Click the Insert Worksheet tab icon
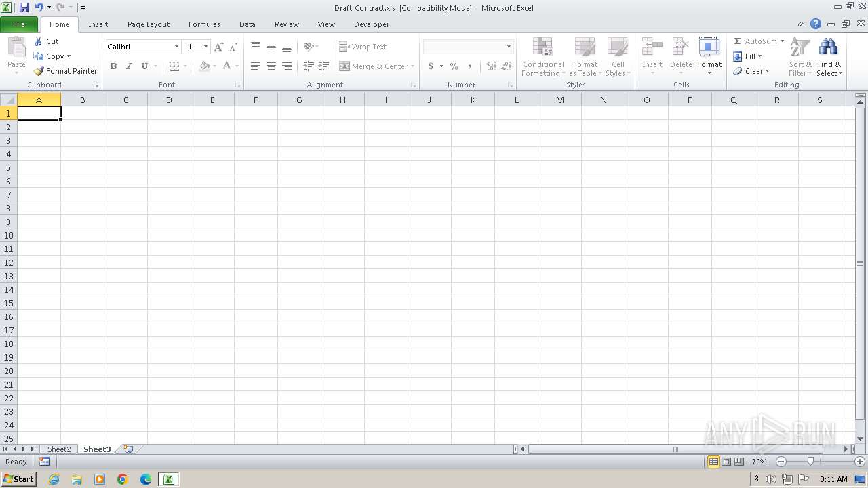This screenshot has width=868, height=488. pyautogui.click(x=128, y=449)
